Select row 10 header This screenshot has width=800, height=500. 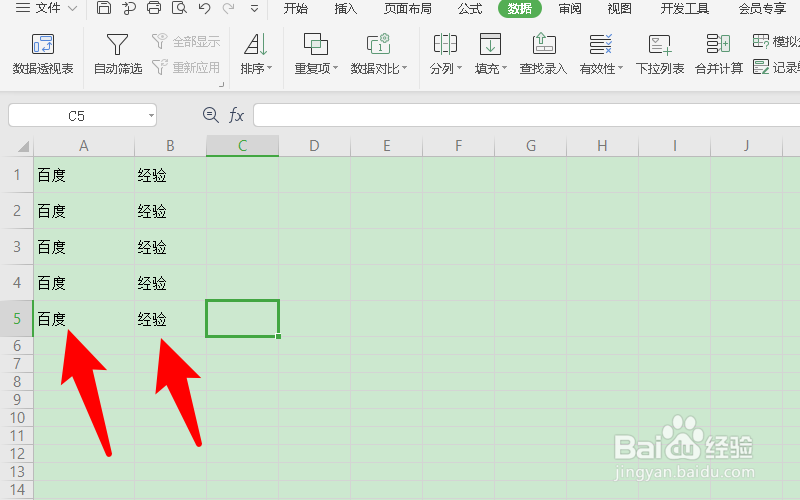click(17, 418)
